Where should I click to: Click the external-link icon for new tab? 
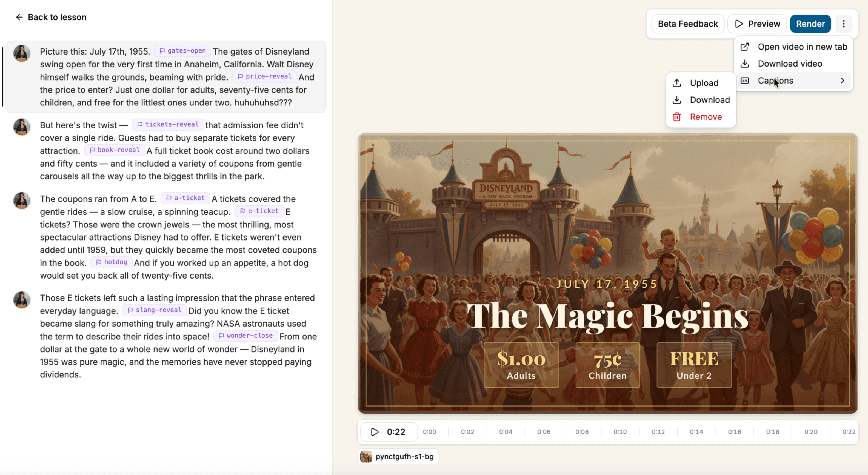click(x=745, y=47)
